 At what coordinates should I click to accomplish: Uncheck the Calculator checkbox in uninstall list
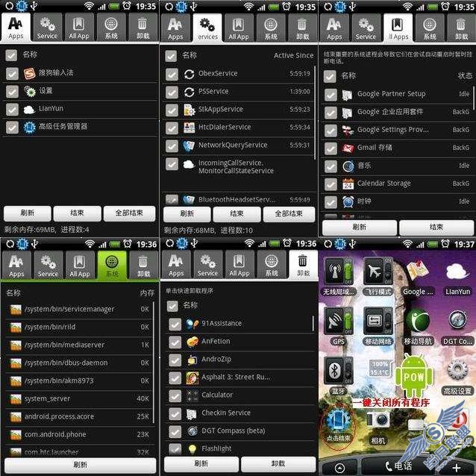coord(175,396)
